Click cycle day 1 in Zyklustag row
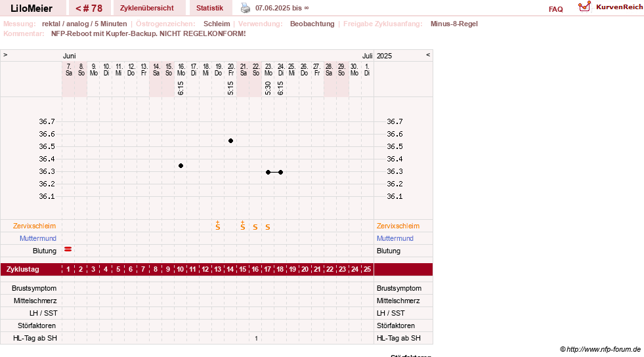 pos(68,269)
